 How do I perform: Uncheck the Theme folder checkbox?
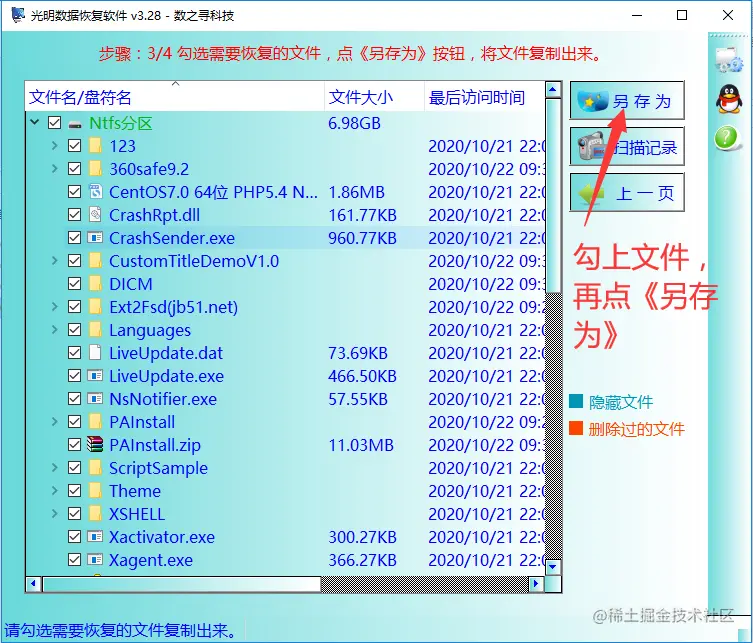click(x=74, y=491)
